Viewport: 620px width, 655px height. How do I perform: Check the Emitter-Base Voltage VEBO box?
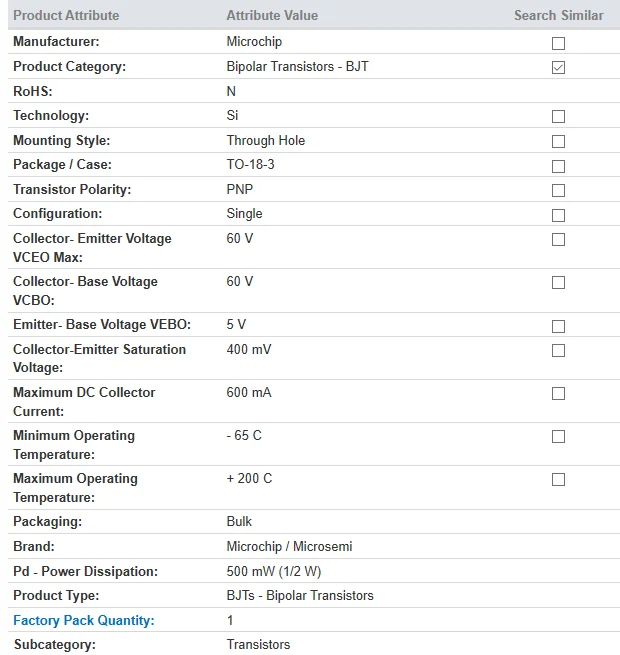[x=558, y=326]
